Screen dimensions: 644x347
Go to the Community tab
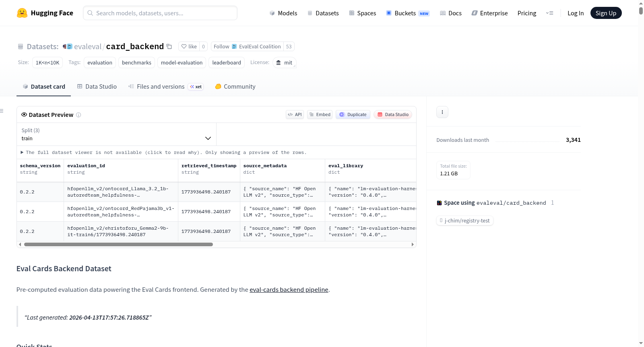[x=235, y=87]
